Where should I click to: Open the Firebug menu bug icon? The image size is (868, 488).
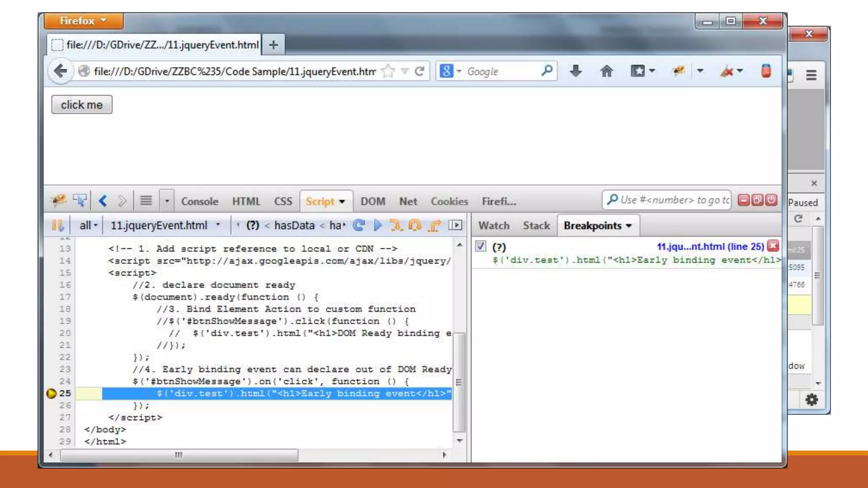(x=58, y=200)
